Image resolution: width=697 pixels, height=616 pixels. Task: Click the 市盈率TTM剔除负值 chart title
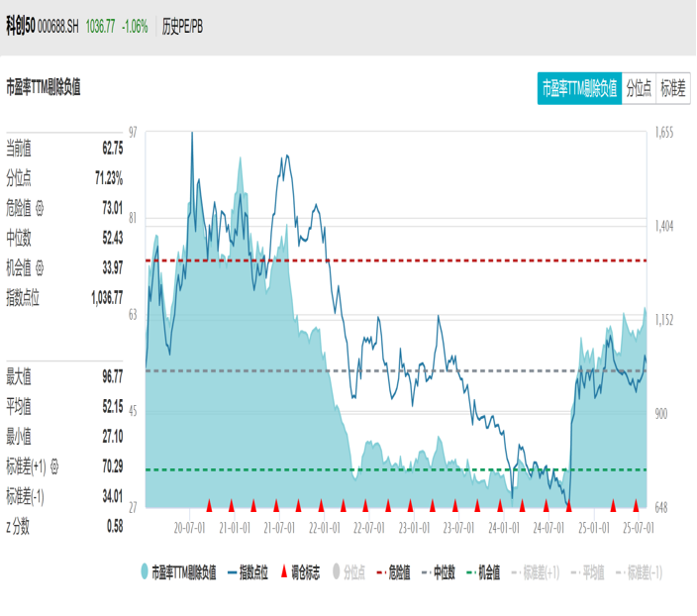tap(44, 87)
